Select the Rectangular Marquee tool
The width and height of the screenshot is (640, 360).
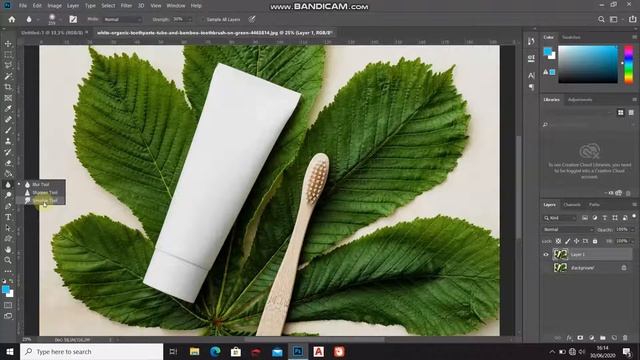click(x=8, y=55)
